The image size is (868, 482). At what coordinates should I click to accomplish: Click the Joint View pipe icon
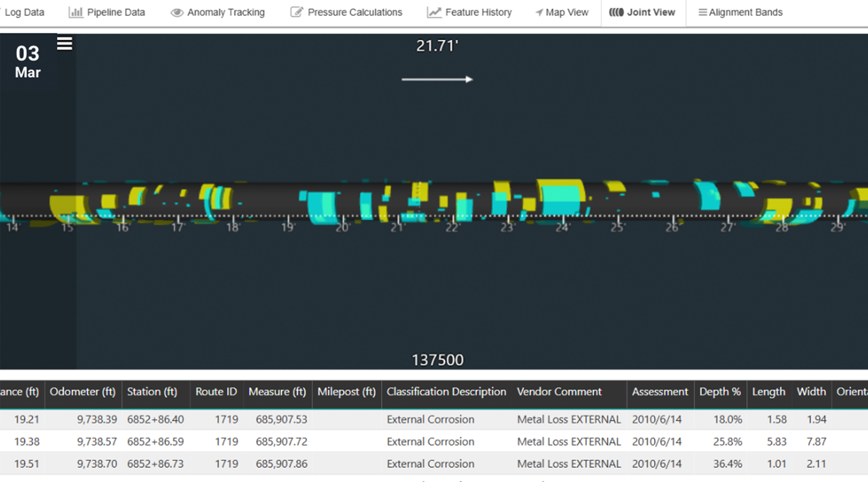pos(616,13)
